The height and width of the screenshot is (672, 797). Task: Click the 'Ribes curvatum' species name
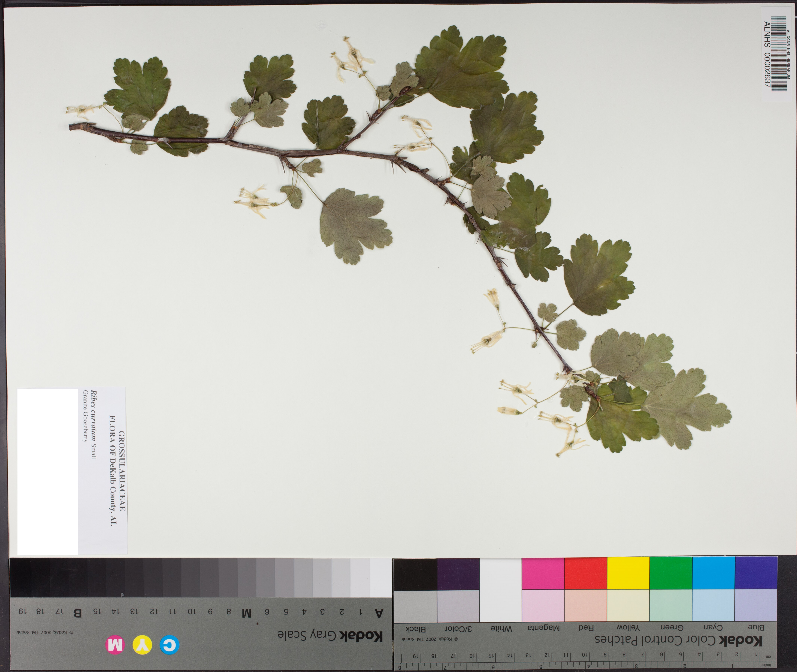coord(94,415)
